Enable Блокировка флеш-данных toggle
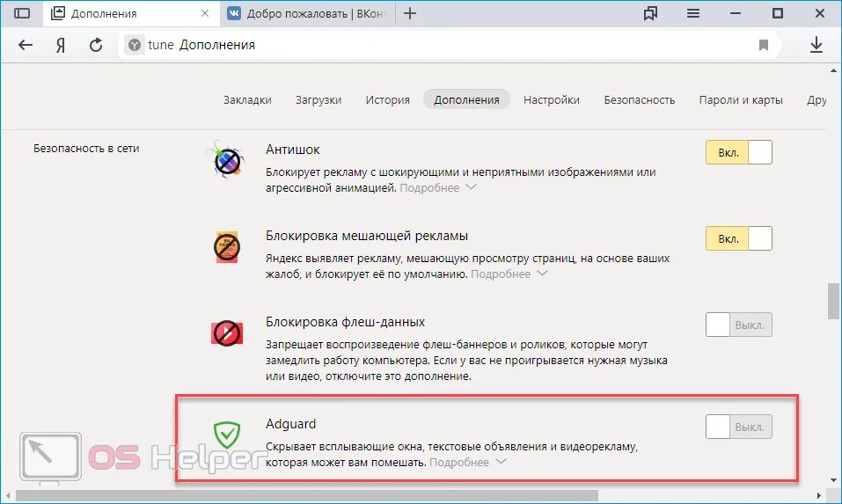Screen dimensions: 842x504 pos(739,325)
